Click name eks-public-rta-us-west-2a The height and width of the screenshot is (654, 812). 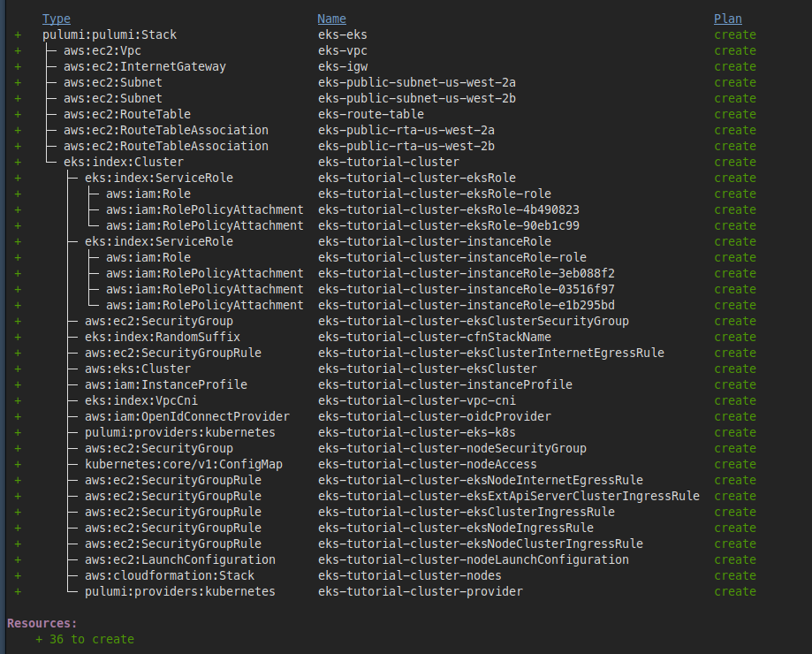(x=406, y=131)
